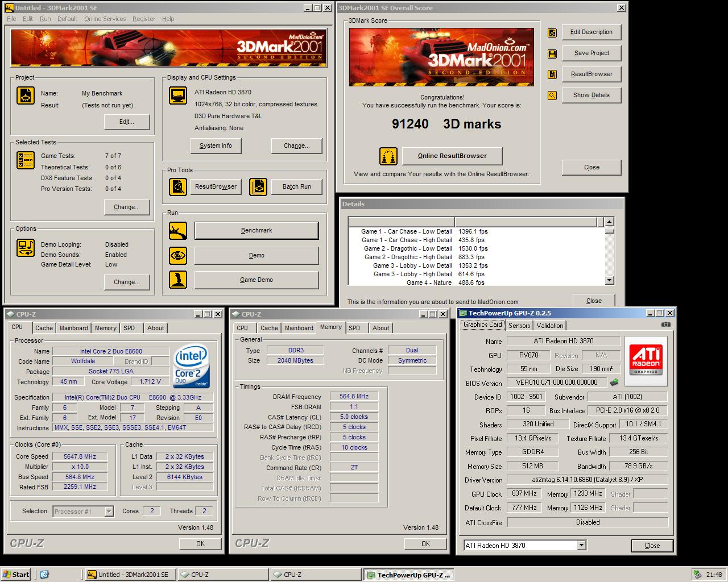728x582 pixels.
Task: Click the Batch Run icon
Action: (x=258, y=186)
